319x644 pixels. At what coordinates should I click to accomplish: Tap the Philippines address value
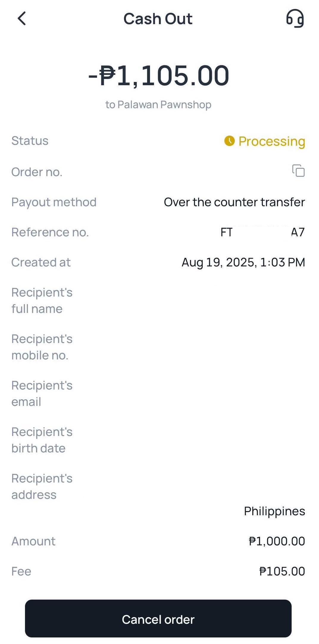274,511
